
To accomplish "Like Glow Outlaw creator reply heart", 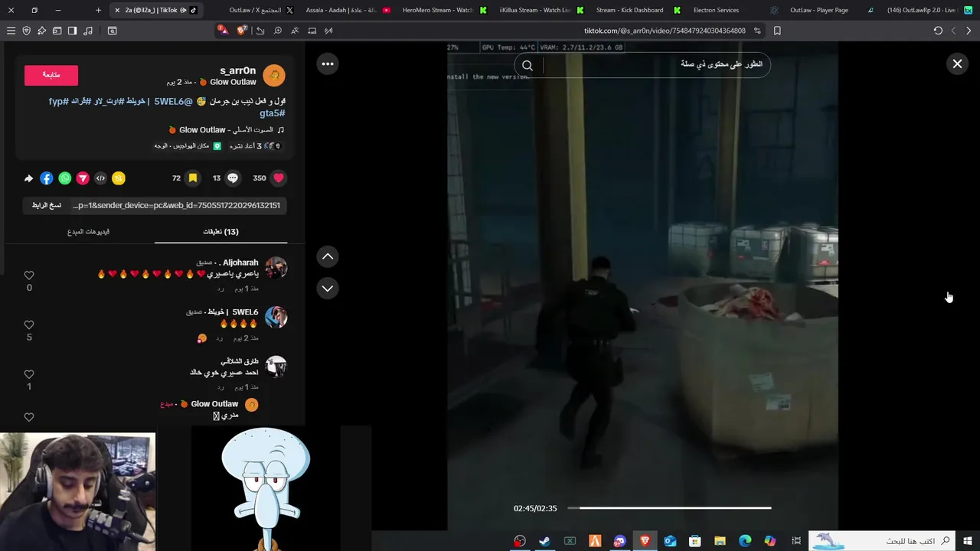I will 29,418.
